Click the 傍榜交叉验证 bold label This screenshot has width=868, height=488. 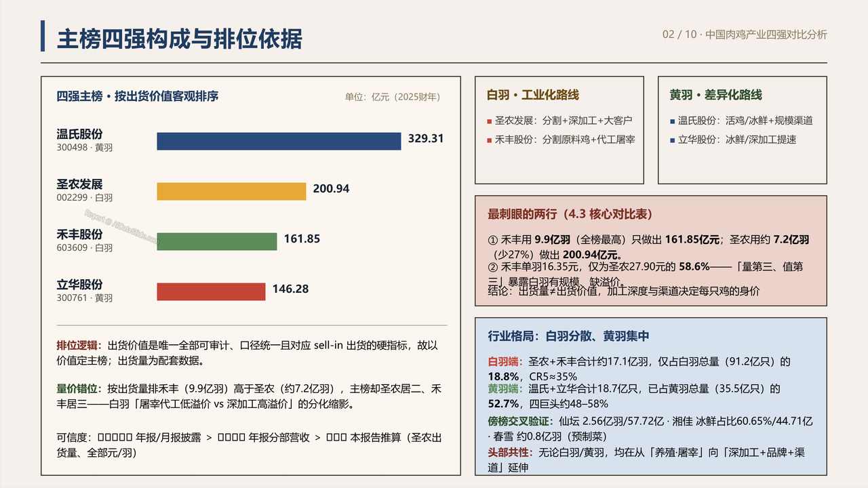519,421
